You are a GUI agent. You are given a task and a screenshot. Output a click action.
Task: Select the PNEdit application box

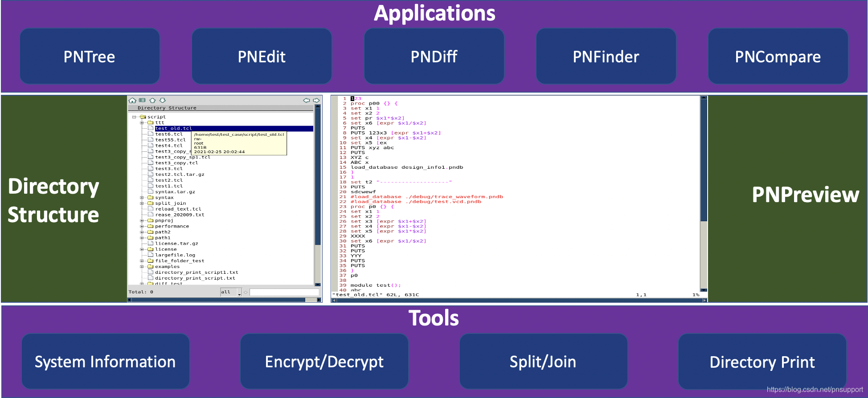(262, 56)
